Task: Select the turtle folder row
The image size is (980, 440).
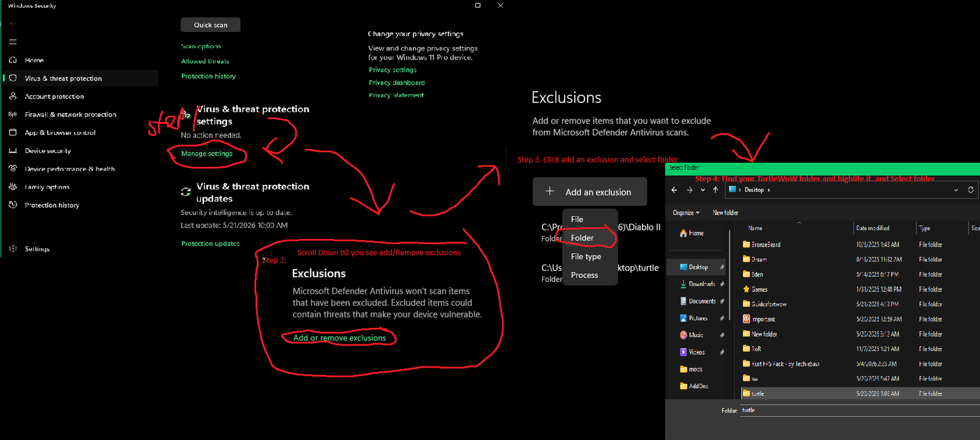Action: click(x=859, y=393)
